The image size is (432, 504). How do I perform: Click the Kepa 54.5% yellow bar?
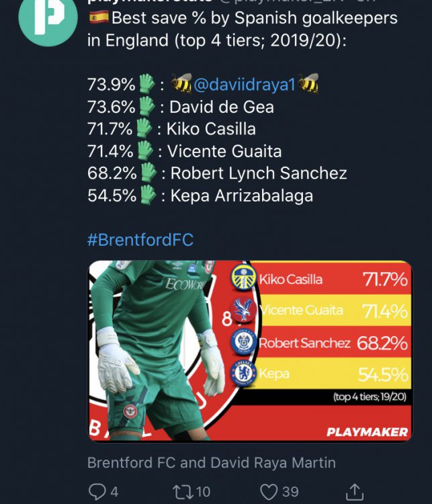(333, 374)
